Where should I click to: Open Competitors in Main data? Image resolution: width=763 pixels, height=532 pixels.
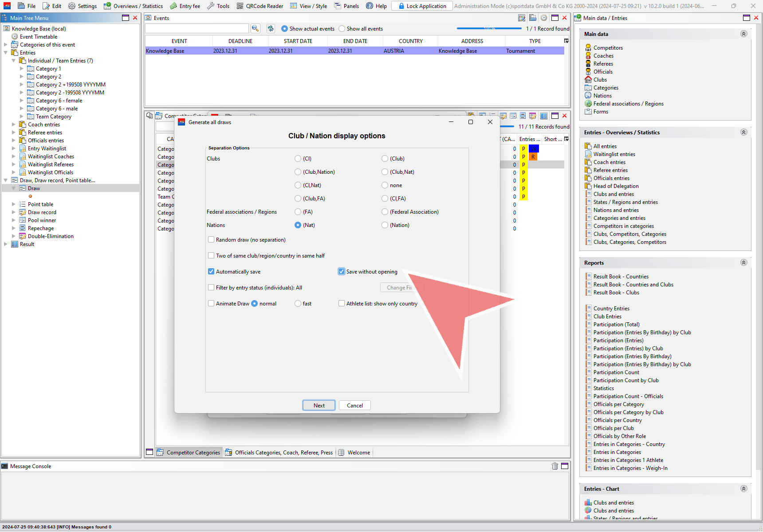608,48
